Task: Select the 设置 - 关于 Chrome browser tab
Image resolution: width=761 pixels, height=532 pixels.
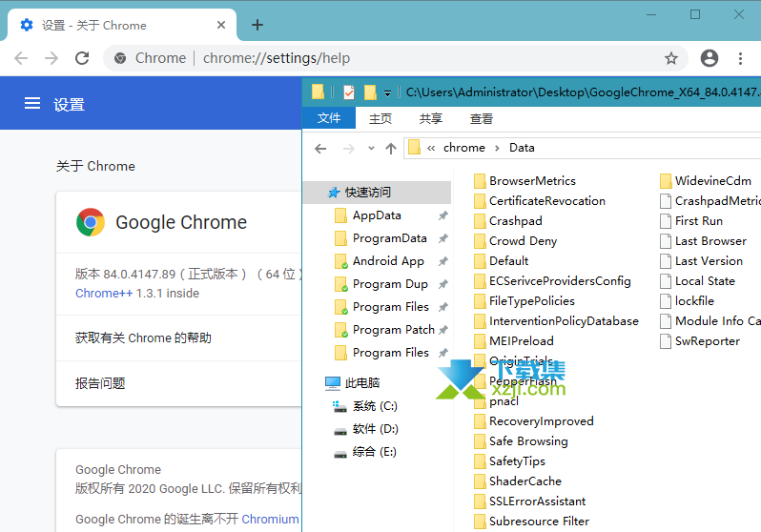Action: pos(121,25)
